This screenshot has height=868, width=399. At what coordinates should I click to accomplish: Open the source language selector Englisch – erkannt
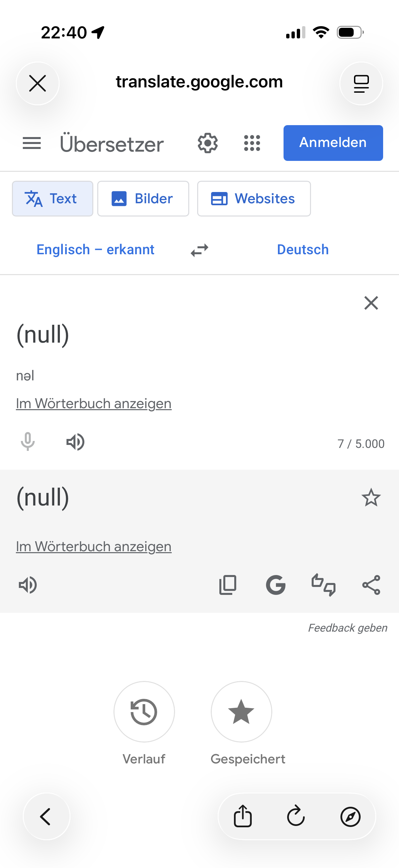95,250
